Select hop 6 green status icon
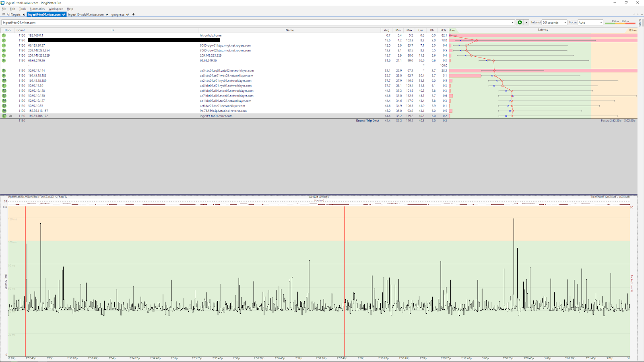This screenshot has width=644, height=362. pos(4,60)
